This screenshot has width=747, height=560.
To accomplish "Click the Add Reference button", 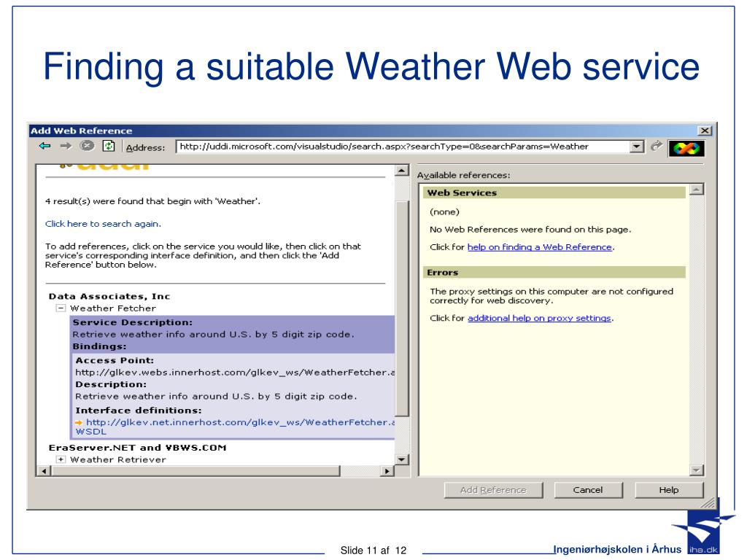I will (x=493, y=490).
